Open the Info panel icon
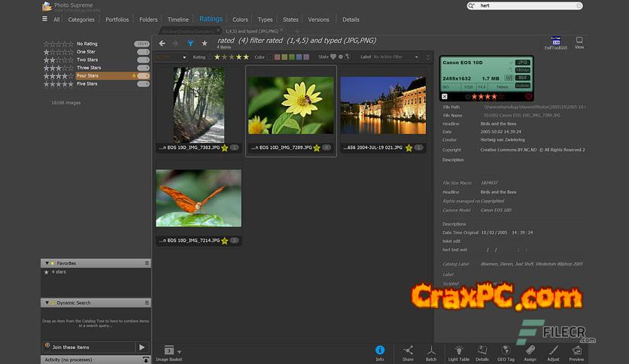 pyautogui.click(x=380, y=351)
